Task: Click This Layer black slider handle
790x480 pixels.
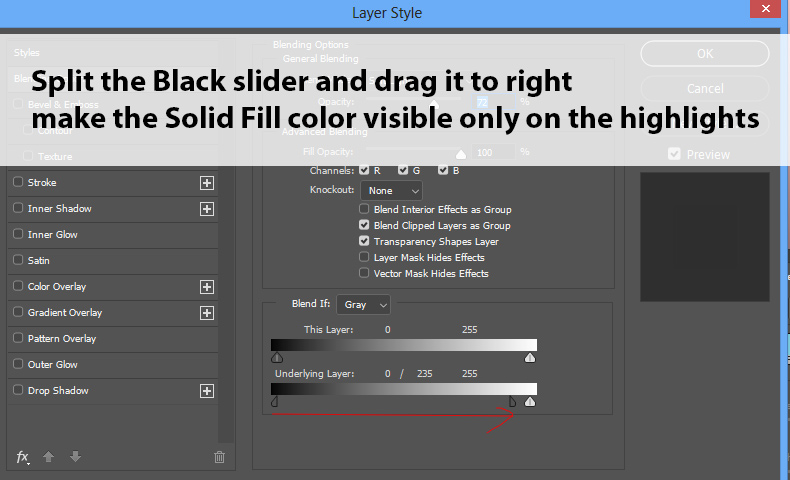Action: pyautogui.click(x=277, y=358)
